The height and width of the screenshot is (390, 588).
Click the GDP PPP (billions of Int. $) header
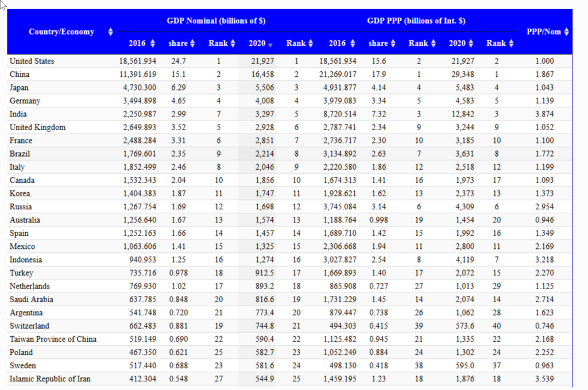tap(416, 21)
